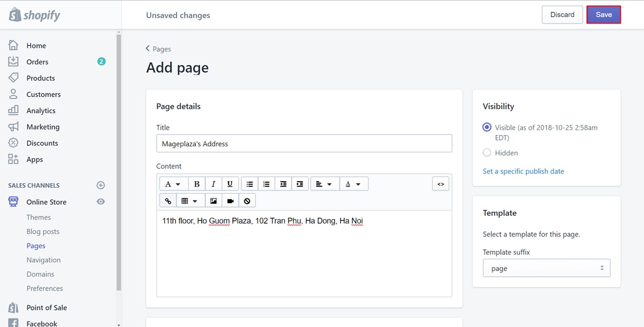Insert a bulleted list
The height and width of the screenshot is (327, 644).
[x=250, y=184]
